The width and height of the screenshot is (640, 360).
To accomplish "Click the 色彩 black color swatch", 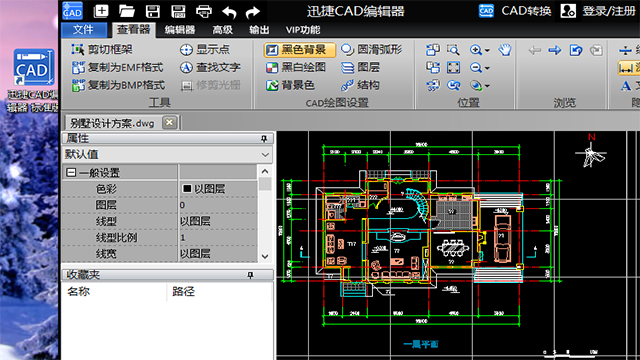I will point(187,189).
